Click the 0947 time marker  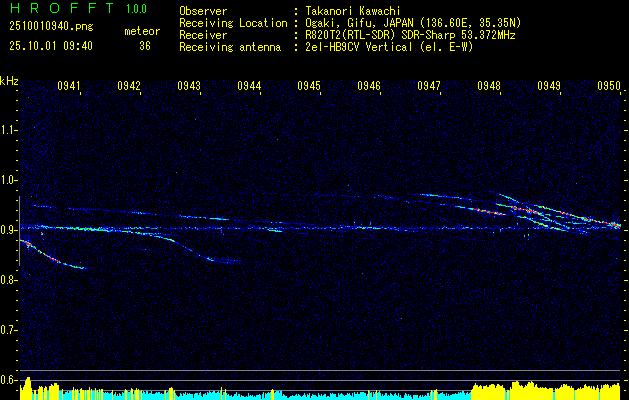[429, 85]
